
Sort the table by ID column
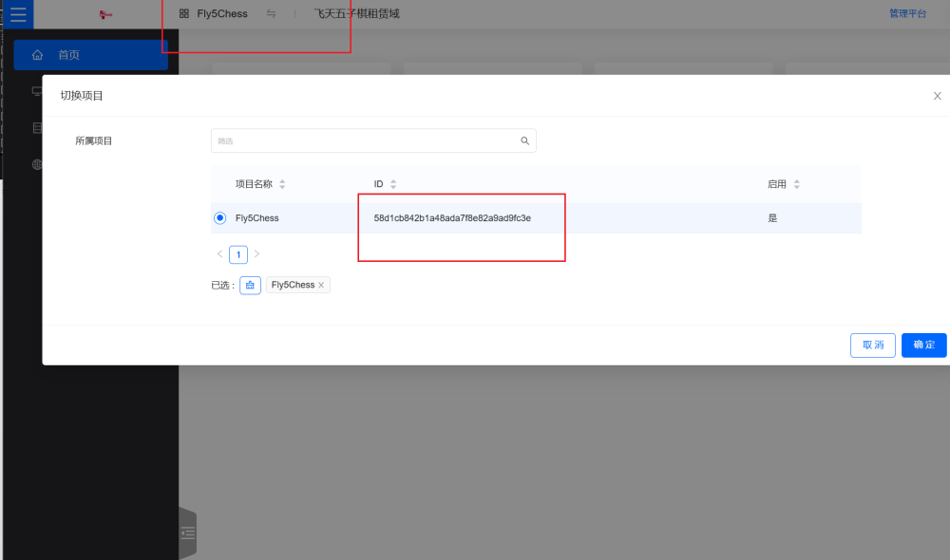[x=393, y=184]
